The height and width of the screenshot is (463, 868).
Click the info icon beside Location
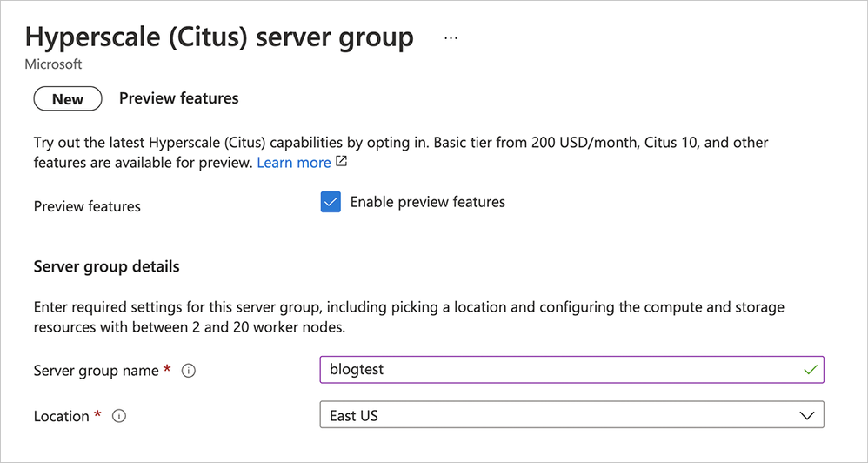click(120, 416)
